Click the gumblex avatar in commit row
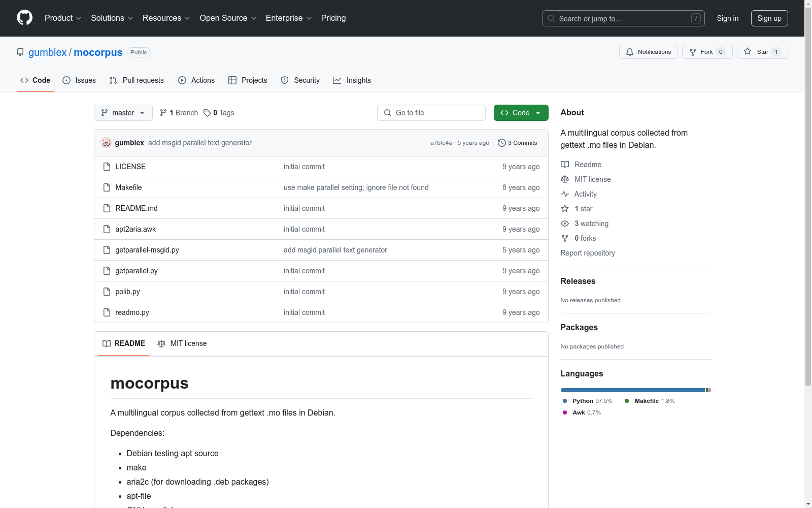812x508 pixels. (x=106, y=143)
